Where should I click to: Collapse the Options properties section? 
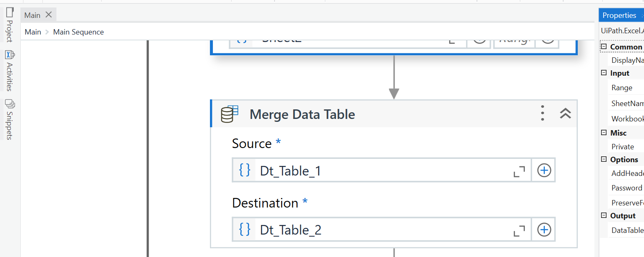pyautogui.click(x=604, y=159)
